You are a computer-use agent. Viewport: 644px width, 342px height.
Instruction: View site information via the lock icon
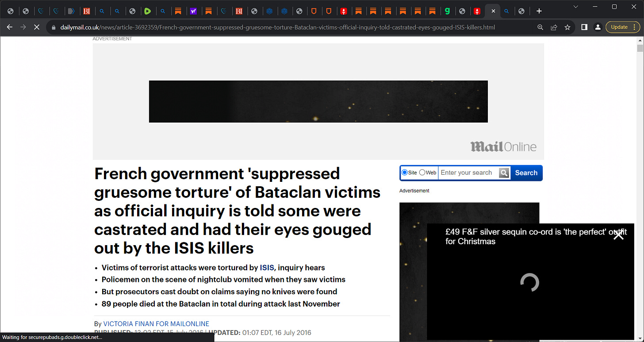[54, 27]
